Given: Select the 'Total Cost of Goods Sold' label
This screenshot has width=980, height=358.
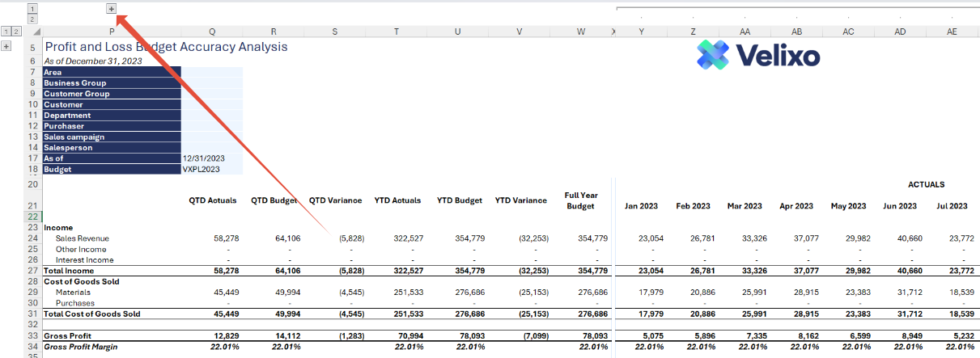Looking at the screenshot, I should tap(93, 314).
